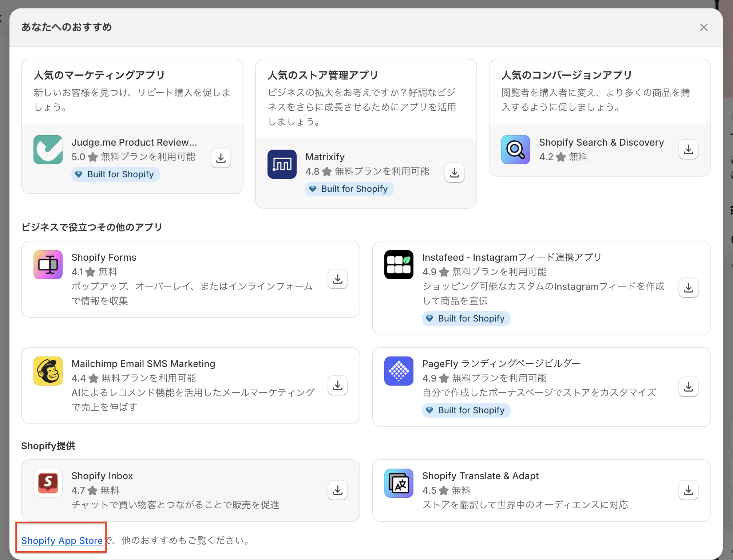Open the Shopify Forms title
733x560 pixels.
coord(104,257)
